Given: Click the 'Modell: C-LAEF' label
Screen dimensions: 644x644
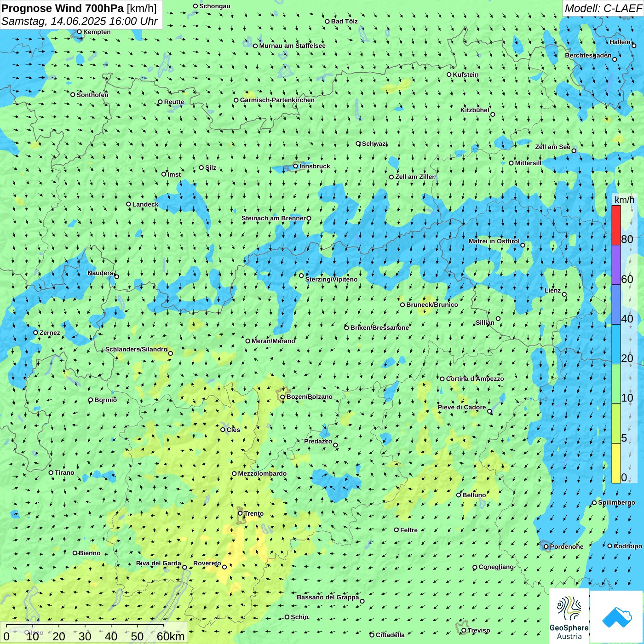Looking at the screenshot, I should click(603, 8).
